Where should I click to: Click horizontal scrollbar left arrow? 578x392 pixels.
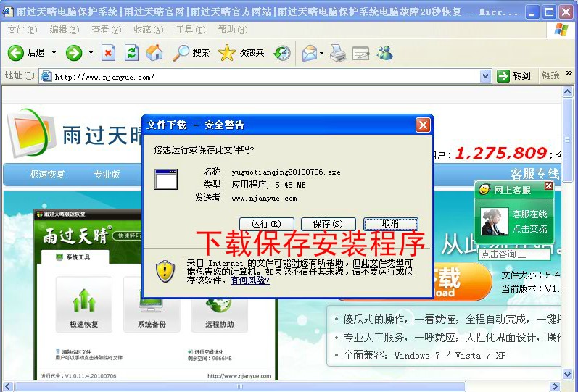click(8, 386)
